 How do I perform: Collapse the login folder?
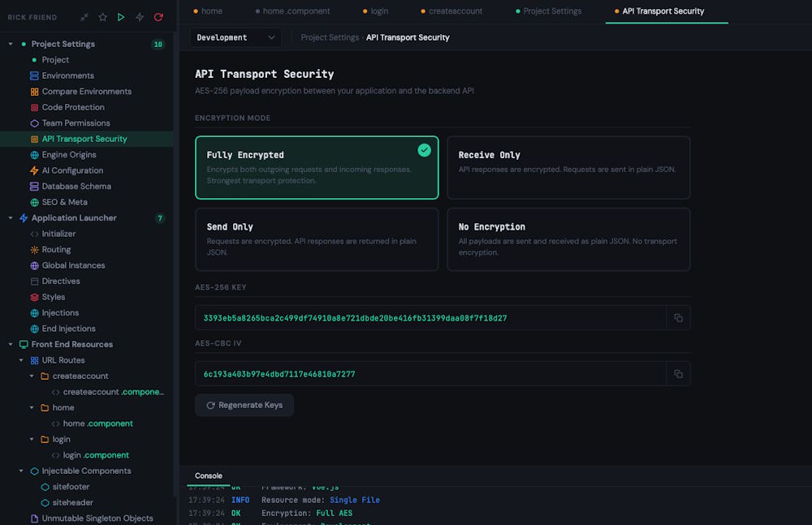(x=32, y=439)
